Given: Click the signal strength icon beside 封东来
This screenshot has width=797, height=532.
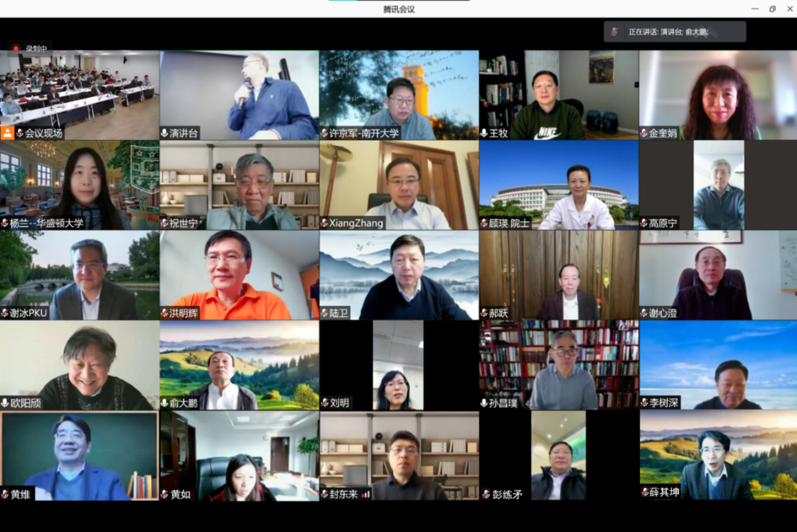Looking at the screenshot, I should [x=366, y=494].
